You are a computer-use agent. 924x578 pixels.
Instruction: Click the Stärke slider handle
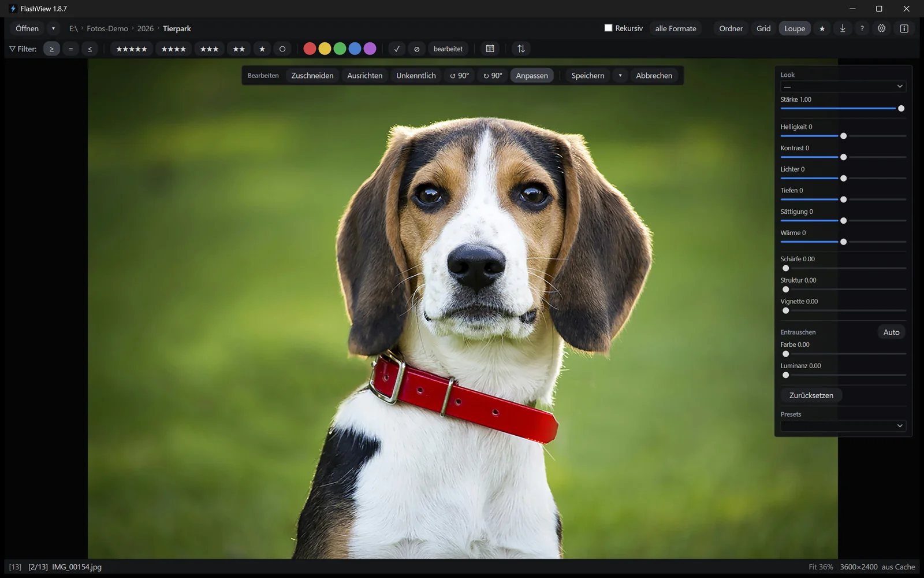click(901, 109)
